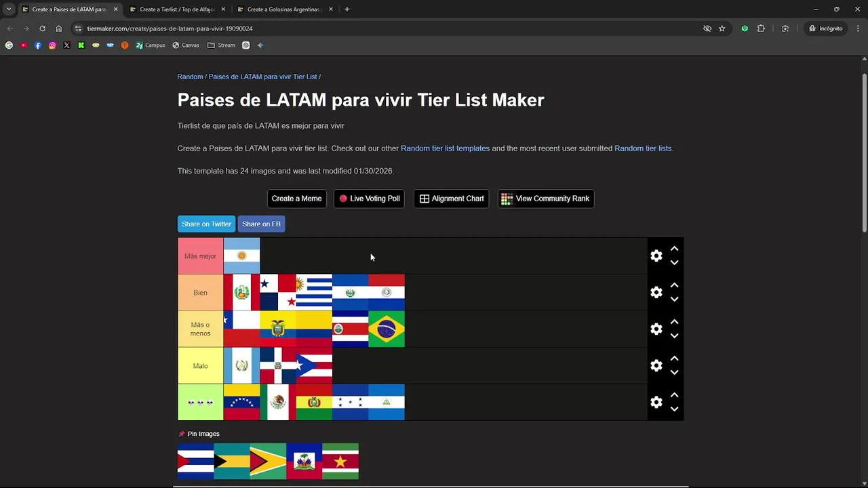Image resolution: width=868 pixels, height=488 pixels.
Task: Open Chrome three-dot menu
Action: pos(857,28)
